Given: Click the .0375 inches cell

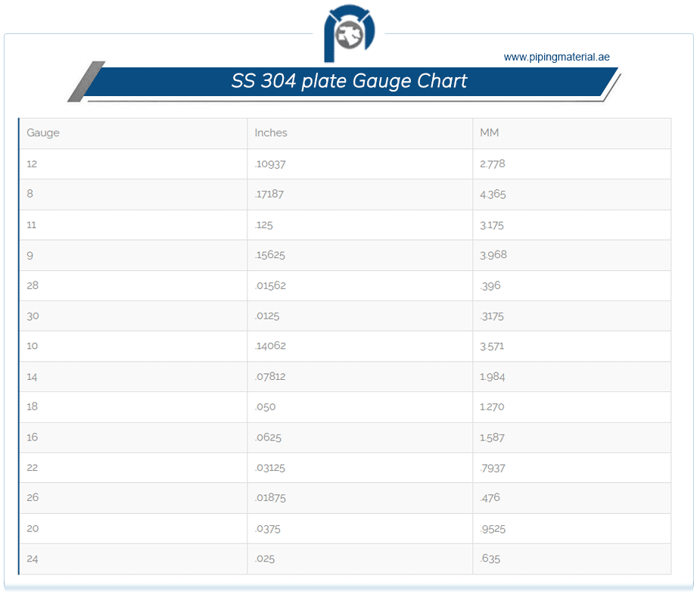Looking at the screenshot, I should (x=359, y=528).
